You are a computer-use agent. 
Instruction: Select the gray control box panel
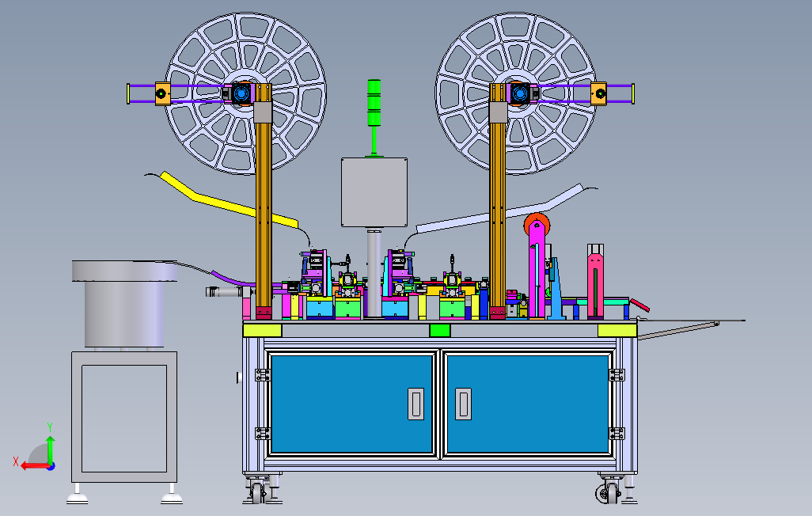coord(374,192)
